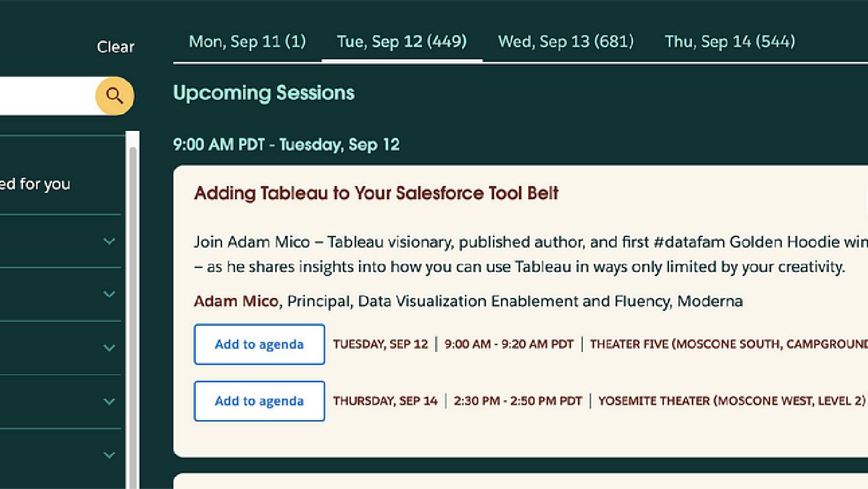
Task: Switch to the "Mon, Sep 11 (1)" tab
Action: [x=247, y=41]
